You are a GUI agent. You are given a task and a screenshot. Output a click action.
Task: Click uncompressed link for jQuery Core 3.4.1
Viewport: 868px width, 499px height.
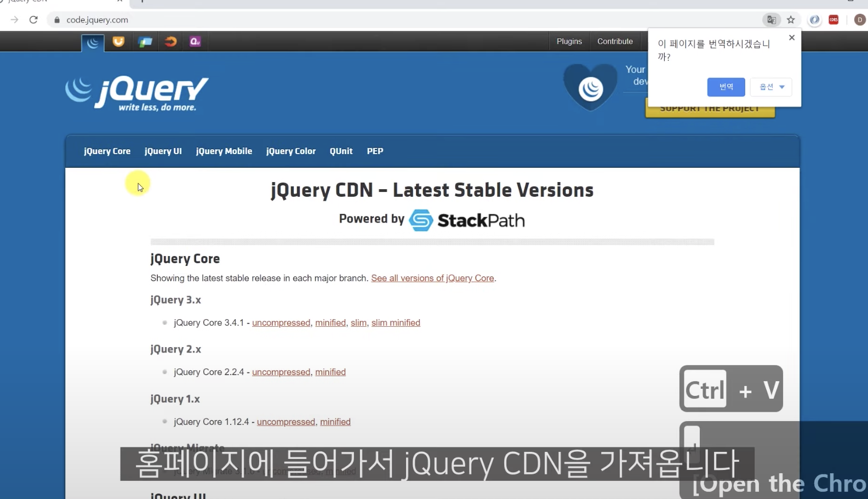point(281,323)
